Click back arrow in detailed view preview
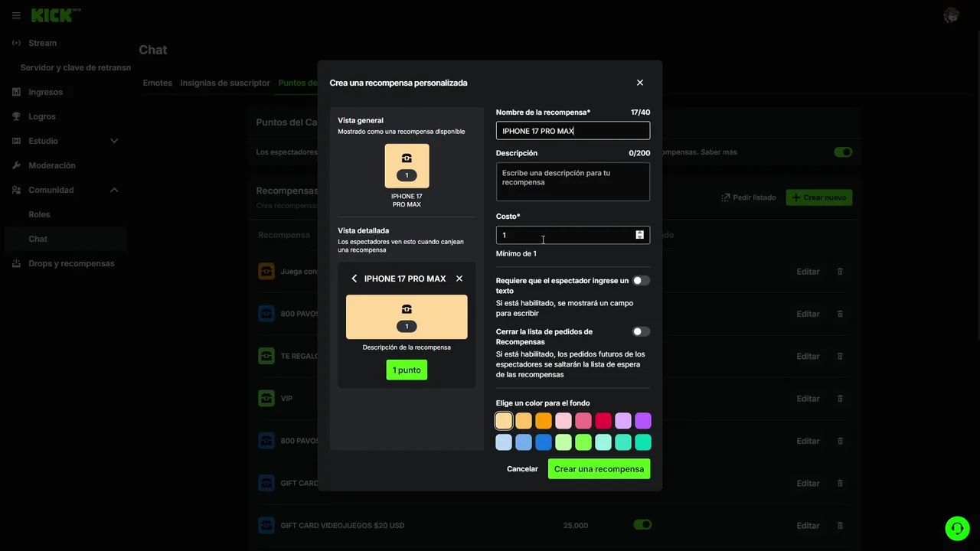 click(354, 279)
